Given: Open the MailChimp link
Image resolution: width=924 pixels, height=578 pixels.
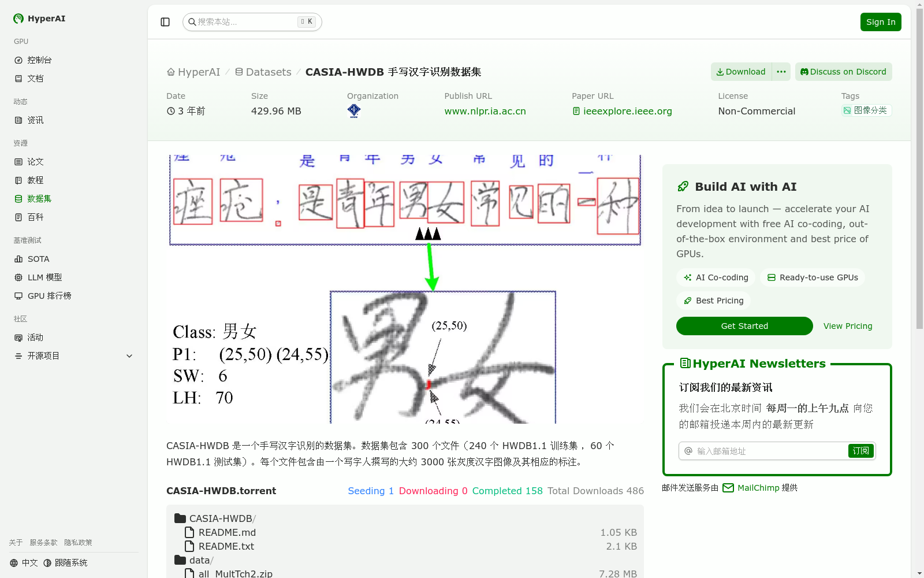Looking at the screenshot, I should tap(758, 488).
